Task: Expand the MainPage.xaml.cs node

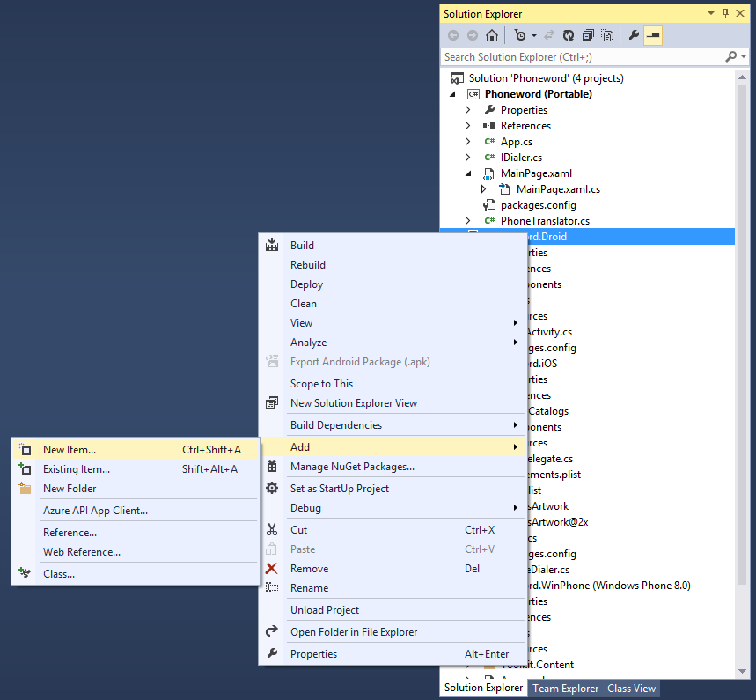Action: point(483,189)
